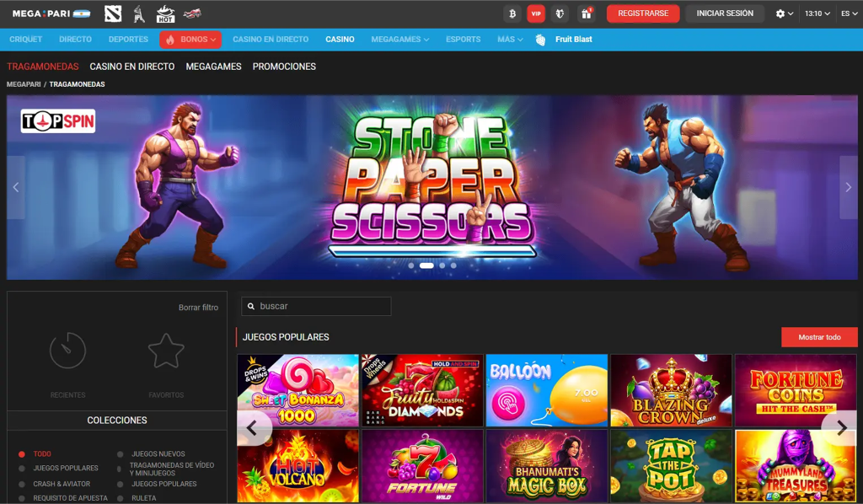863x504 pixels.
Task: Open settings gear dropdown
Action: 785,13
